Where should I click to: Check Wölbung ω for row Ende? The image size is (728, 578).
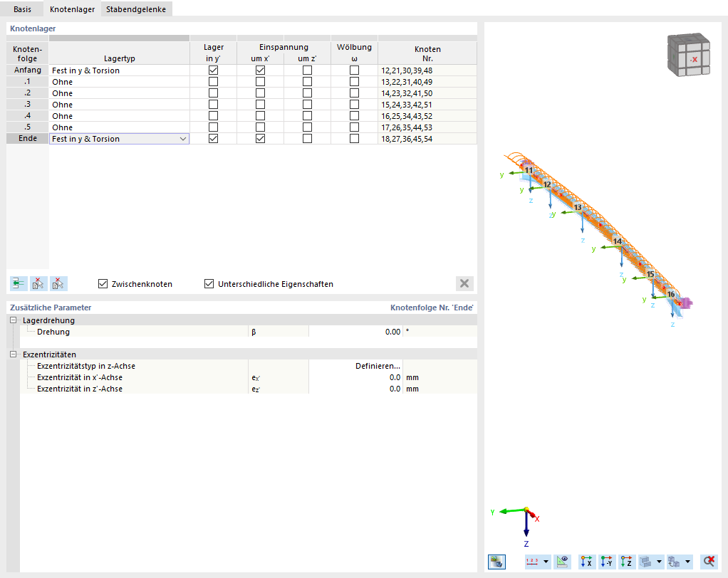(354, 138)
